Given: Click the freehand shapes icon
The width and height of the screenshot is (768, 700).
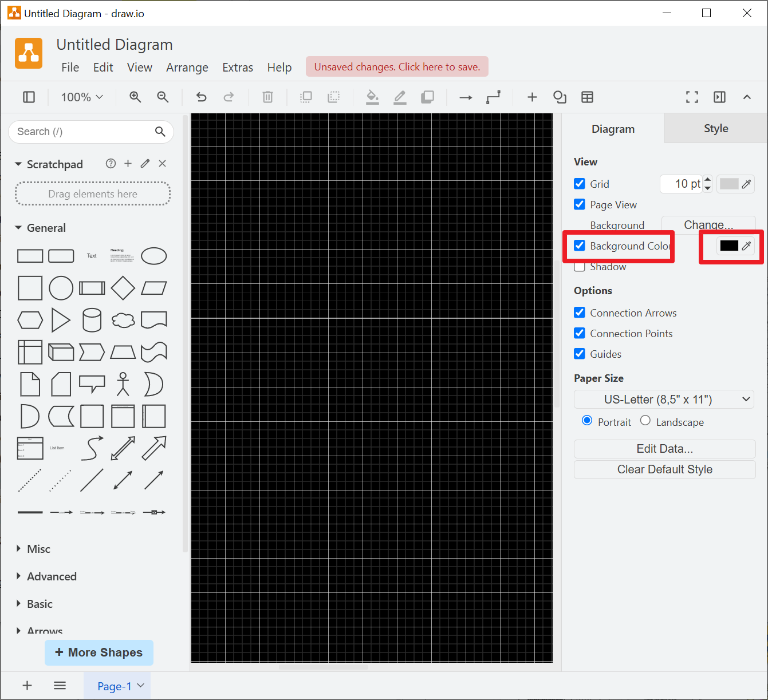Looking at the screenshot, I should point(560,97).
